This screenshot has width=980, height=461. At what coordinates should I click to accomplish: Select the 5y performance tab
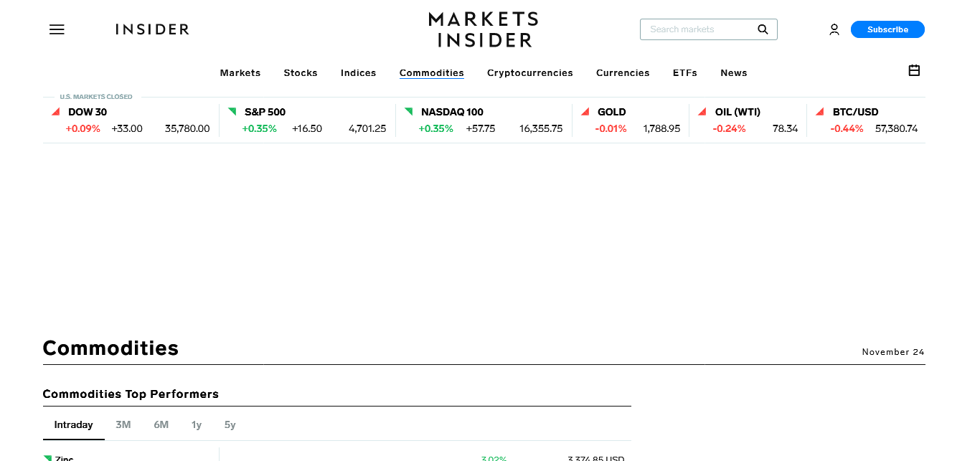[x=230, y=424]
